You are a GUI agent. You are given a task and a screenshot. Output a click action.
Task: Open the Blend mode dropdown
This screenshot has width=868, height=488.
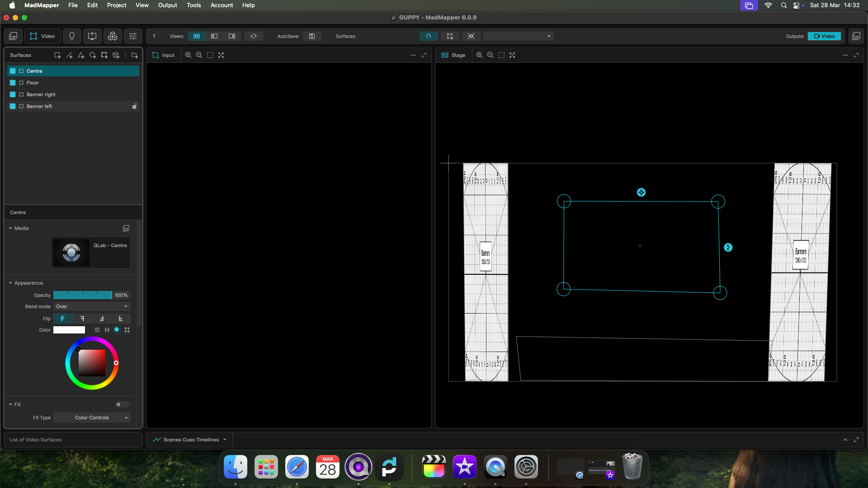click(x=92, y=306)
